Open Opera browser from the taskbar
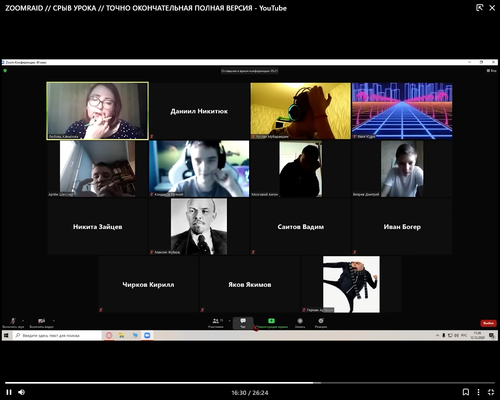 pyautogui.click(x=109, y=335)
